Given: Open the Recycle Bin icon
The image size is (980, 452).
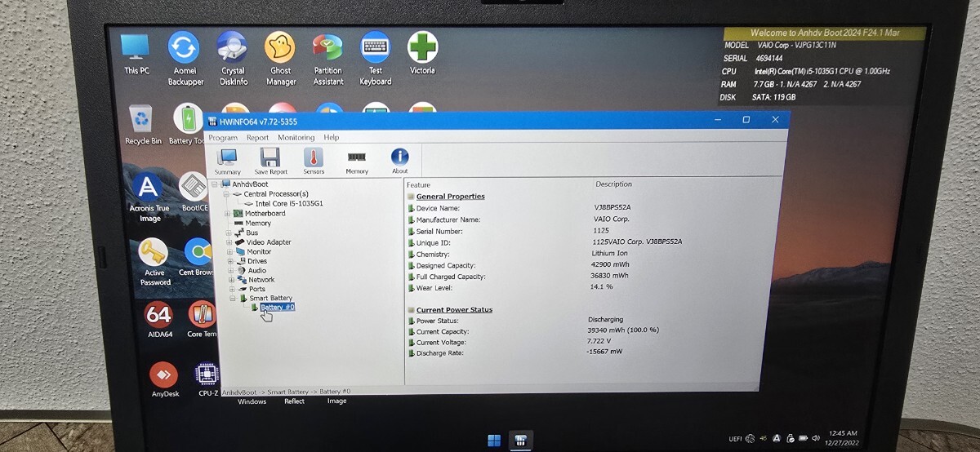Looking at the screenshot, I should [x=143, y=124].
